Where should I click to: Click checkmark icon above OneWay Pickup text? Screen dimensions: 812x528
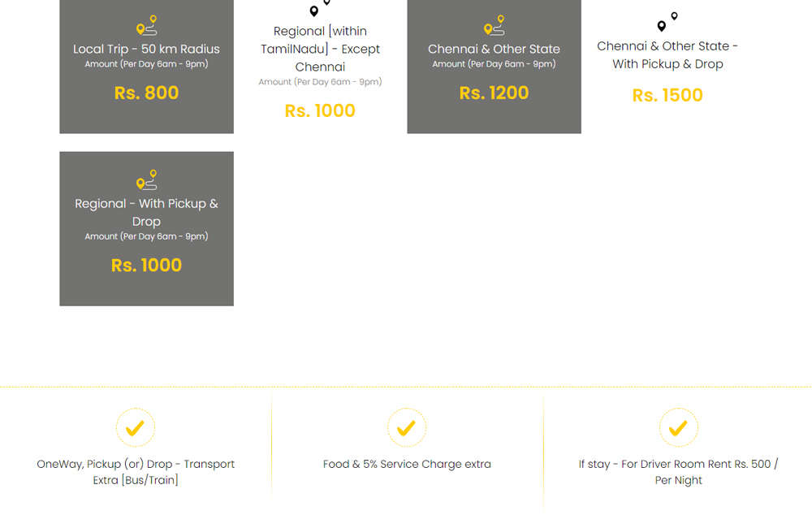pos(135,427)
